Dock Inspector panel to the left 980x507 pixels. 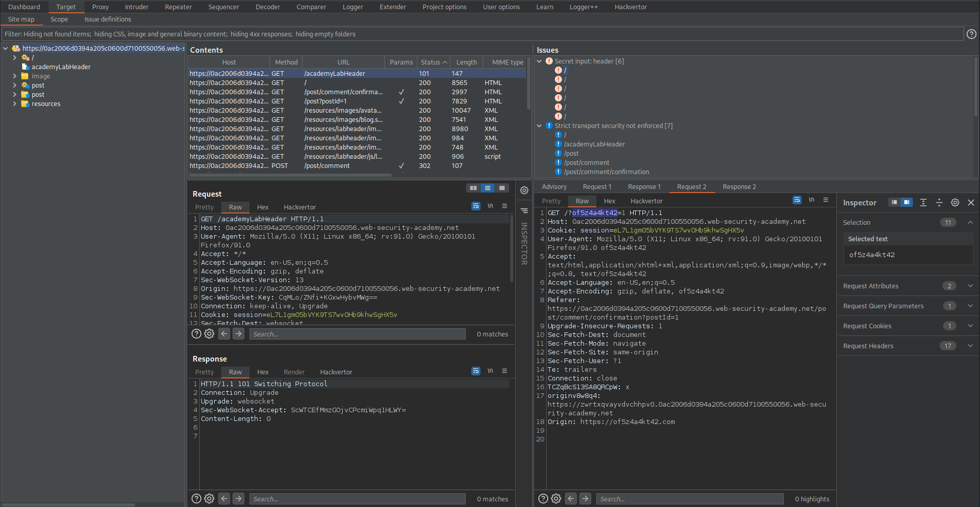pos(894,202)
